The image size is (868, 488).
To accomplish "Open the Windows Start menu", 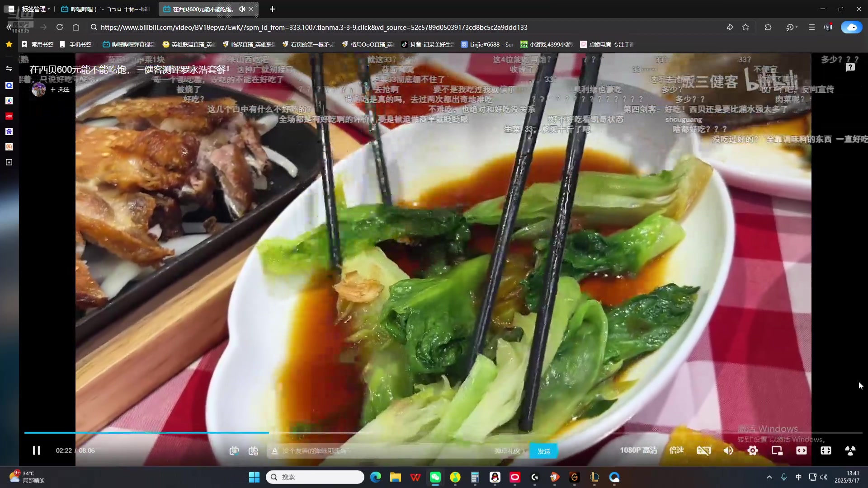I will pyautogui.click(x=254, y=477).
